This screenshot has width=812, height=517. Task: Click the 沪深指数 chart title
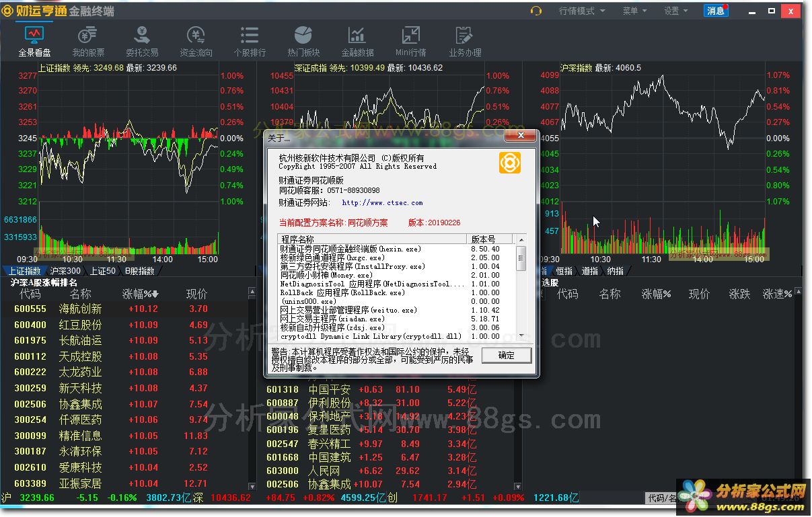[x=577, y=68]
